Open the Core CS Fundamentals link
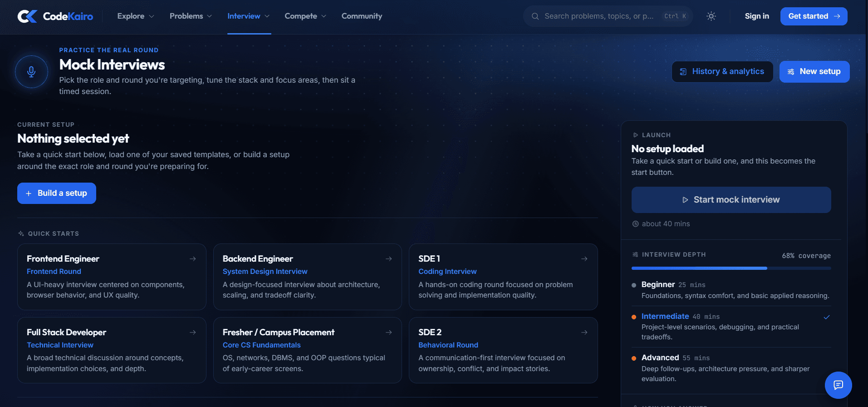 [262, 345]
